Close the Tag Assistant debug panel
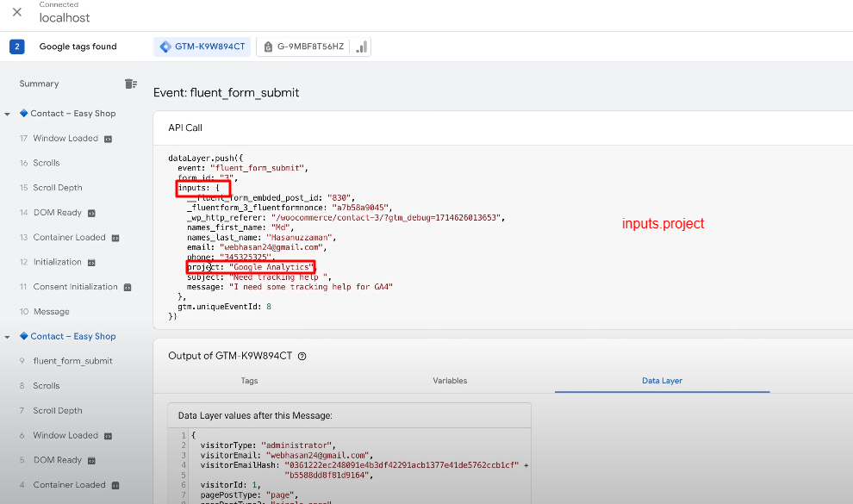 tap(17, 12)
